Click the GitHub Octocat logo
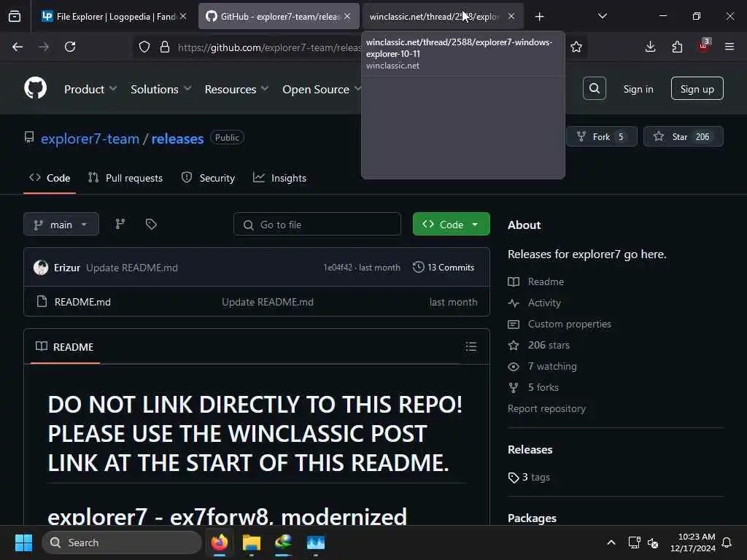This screenshot has height=560, width=747. point(35,88)
